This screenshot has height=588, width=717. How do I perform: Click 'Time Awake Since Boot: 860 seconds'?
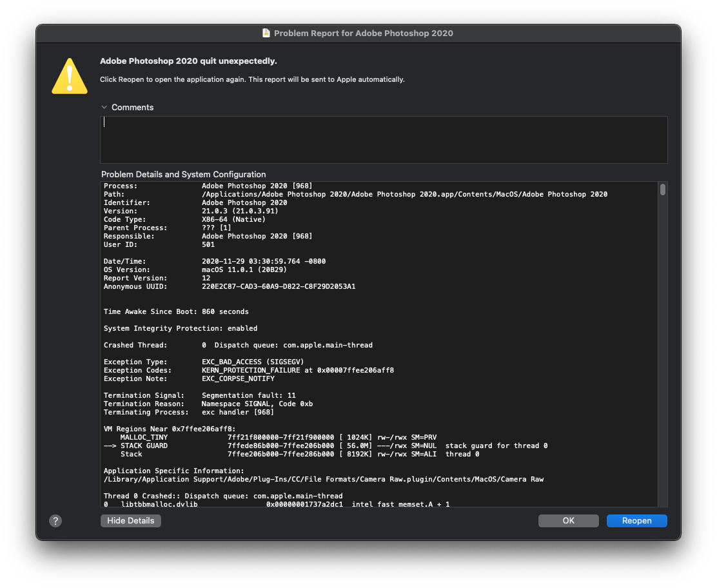[176, 312]
